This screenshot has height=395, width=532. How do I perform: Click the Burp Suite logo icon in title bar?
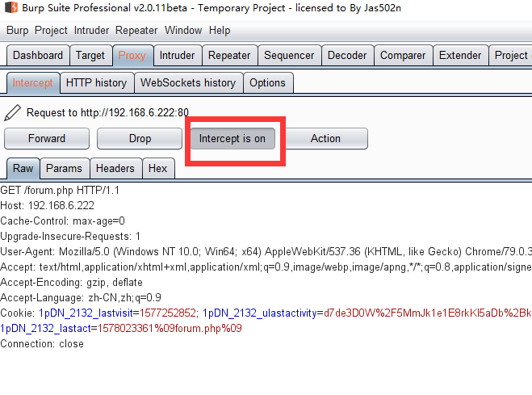click(x=11, y=7)
